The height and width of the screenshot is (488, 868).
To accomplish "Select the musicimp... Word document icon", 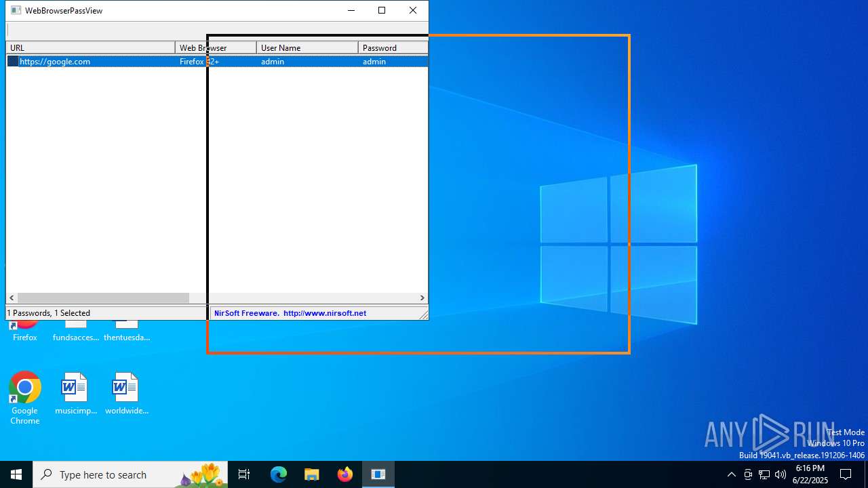I will [x=75, y=393].
